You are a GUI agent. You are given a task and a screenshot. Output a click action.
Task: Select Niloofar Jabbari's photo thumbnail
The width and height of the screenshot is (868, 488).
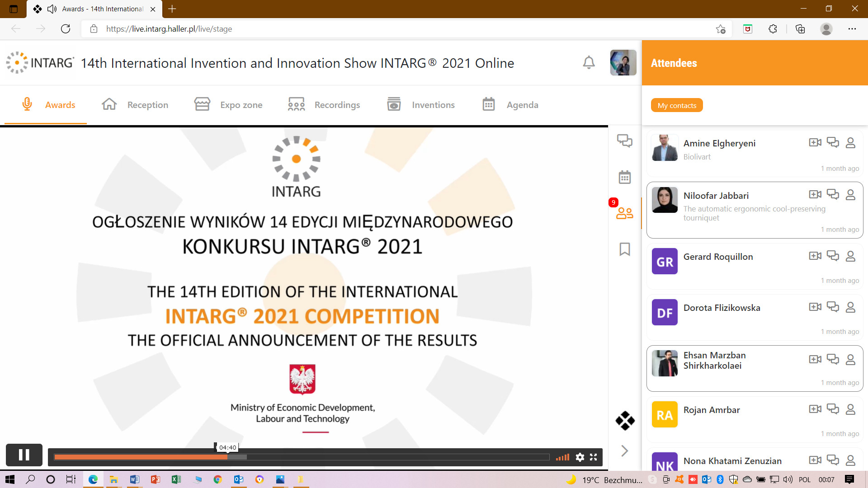[x=665, y=200]
